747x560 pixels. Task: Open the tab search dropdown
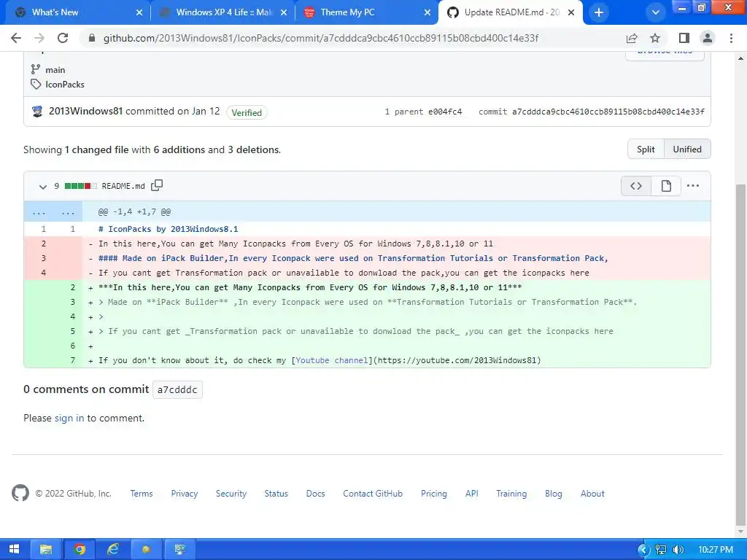pos(656,12)
